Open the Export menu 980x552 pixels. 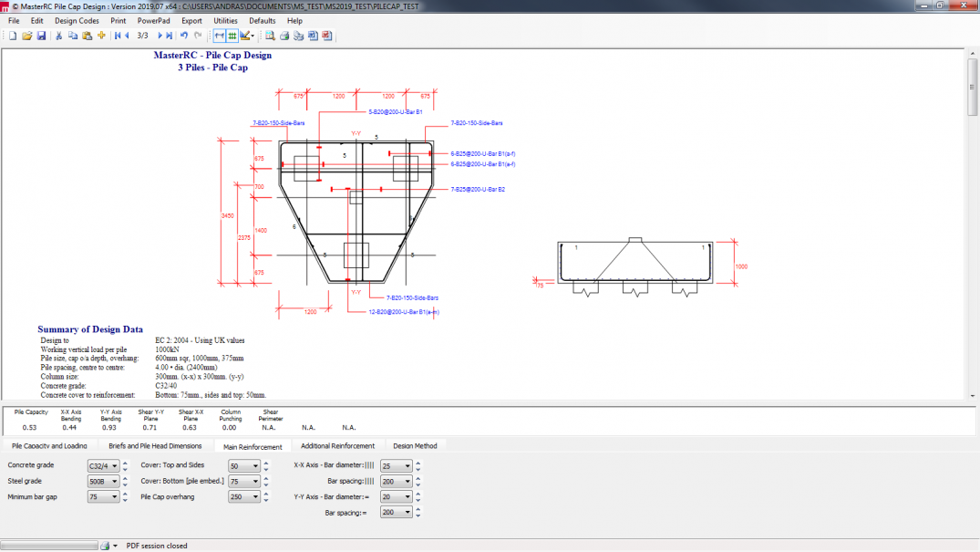[191, 21]
